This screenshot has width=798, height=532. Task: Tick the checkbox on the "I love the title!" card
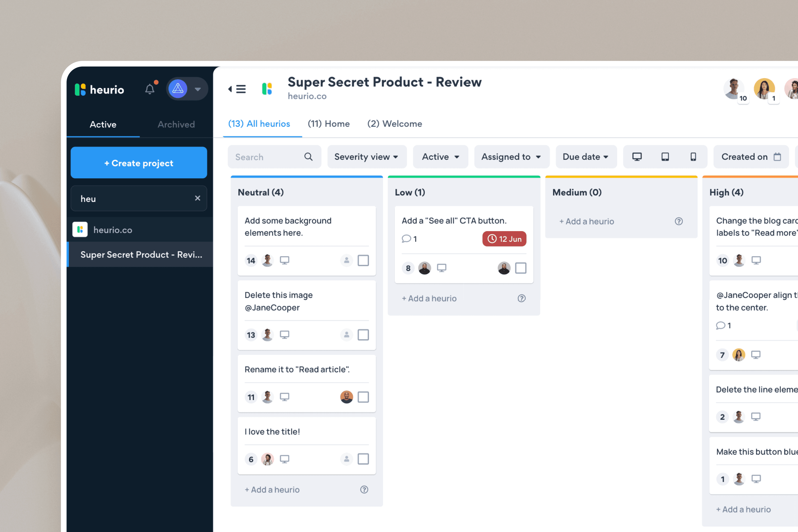tap(363, 459)
